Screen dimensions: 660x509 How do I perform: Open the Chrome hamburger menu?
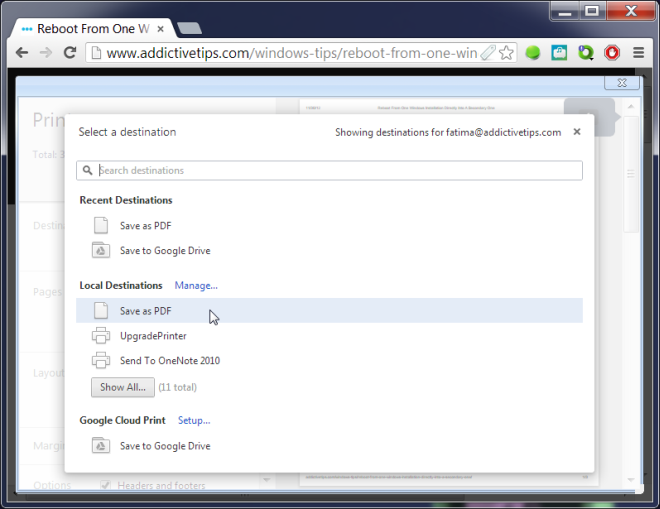click(x=639, y=53)
